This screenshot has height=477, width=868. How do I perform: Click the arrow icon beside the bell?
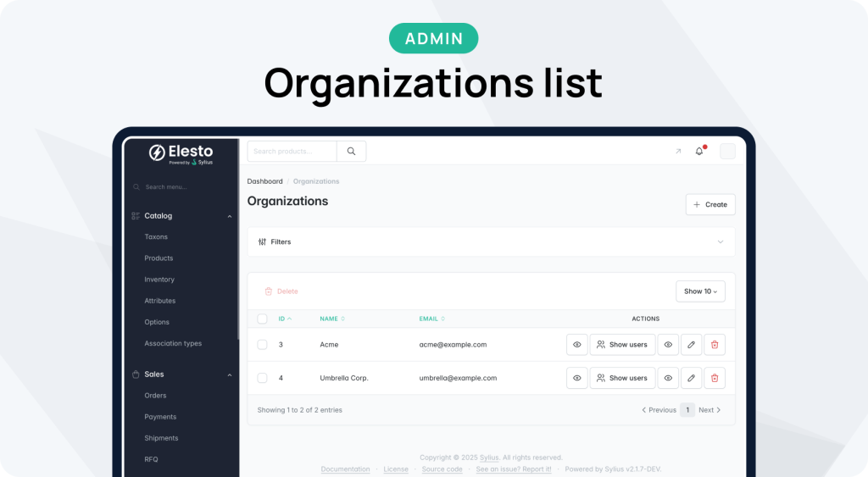[x=677, y=152]
